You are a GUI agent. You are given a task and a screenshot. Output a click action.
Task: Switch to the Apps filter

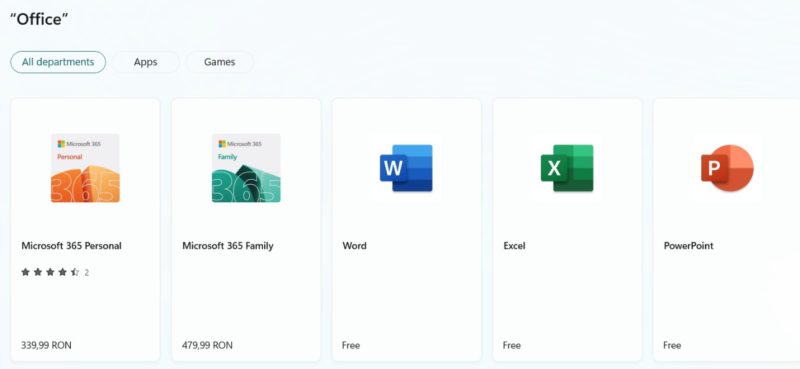coord(145,62)
